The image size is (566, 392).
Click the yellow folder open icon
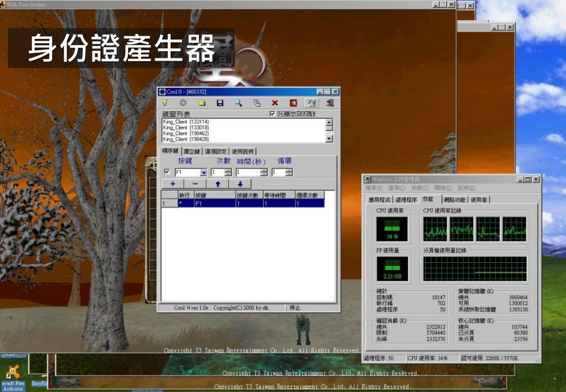pyautogui.click(x=202, y=103)
